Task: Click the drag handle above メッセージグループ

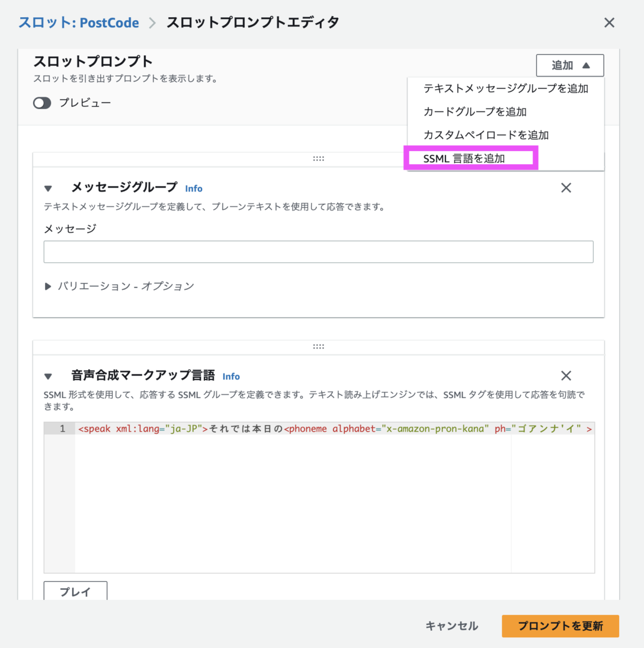Action: click(x=318, y=158)
